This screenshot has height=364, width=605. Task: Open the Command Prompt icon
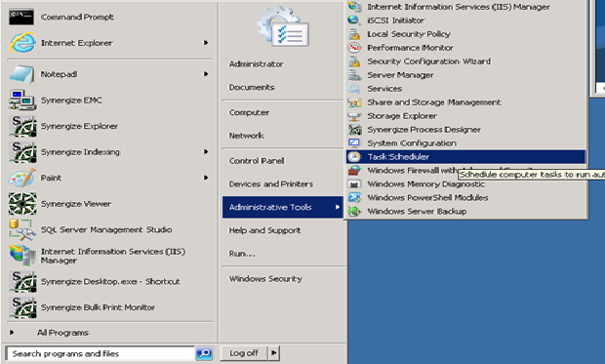tap(21, 17)
